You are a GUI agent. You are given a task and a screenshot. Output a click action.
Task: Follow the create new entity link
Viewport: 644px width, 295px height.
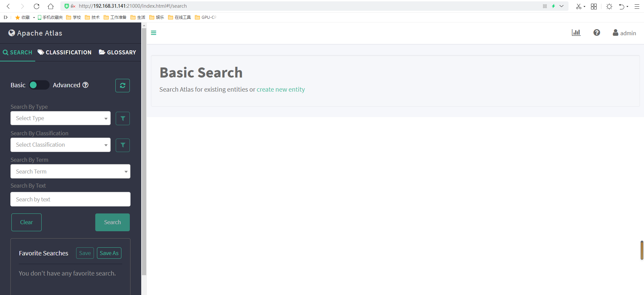click(281, 90)
